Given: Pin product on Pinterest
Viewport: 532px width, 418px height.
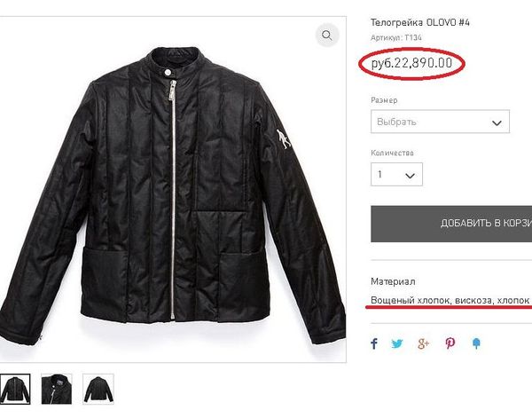Looking at the screenshot, I should tap(450, 343).
